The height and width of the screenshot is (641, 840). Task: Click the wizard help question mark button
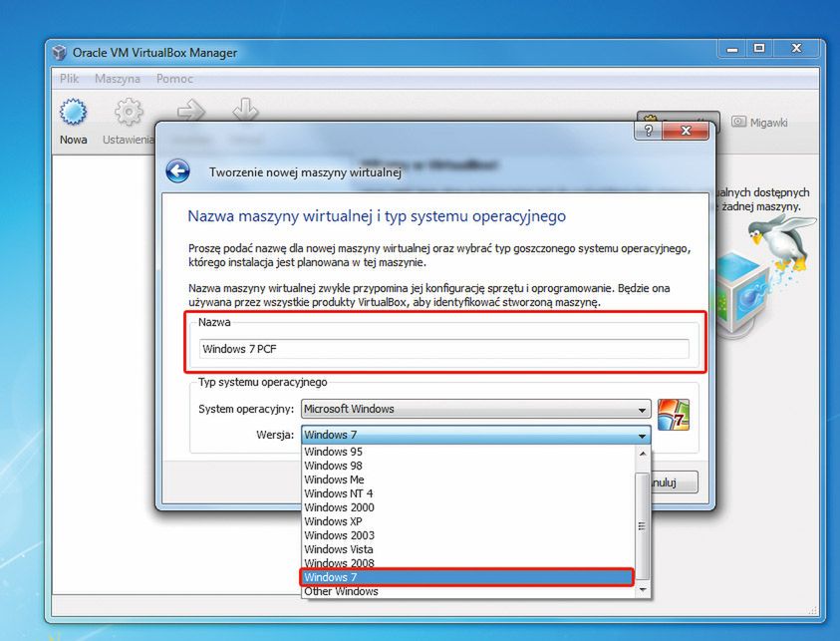pos(649,131)
